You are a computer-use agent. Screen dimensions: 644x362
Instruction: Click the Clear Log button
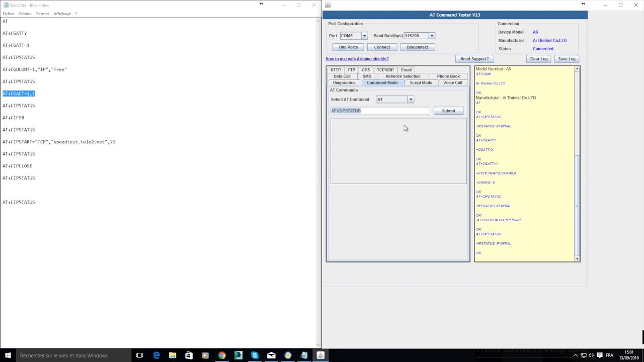coord(538,59)
